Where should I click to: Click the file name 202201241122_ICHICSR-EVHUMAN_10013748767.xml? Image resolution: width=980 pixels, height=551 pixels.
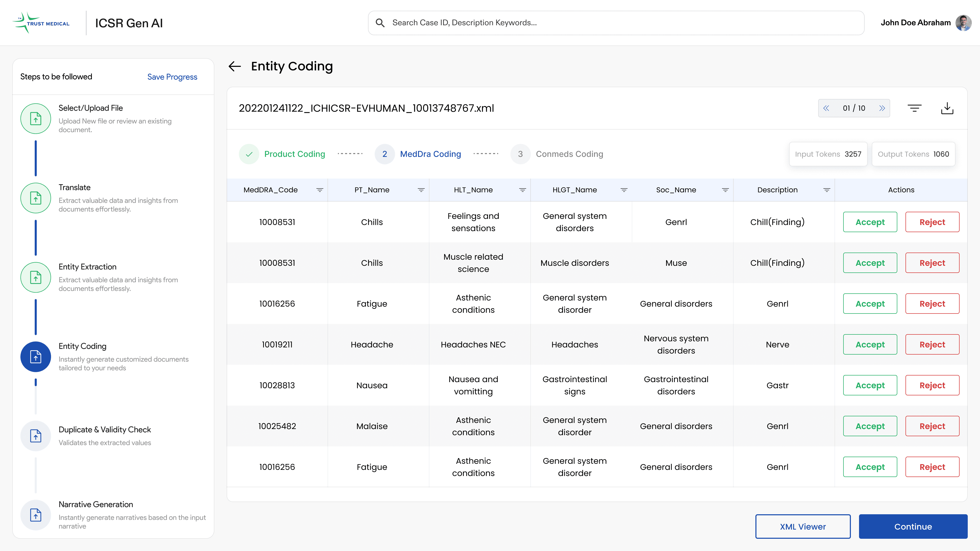tap(366, 108)
